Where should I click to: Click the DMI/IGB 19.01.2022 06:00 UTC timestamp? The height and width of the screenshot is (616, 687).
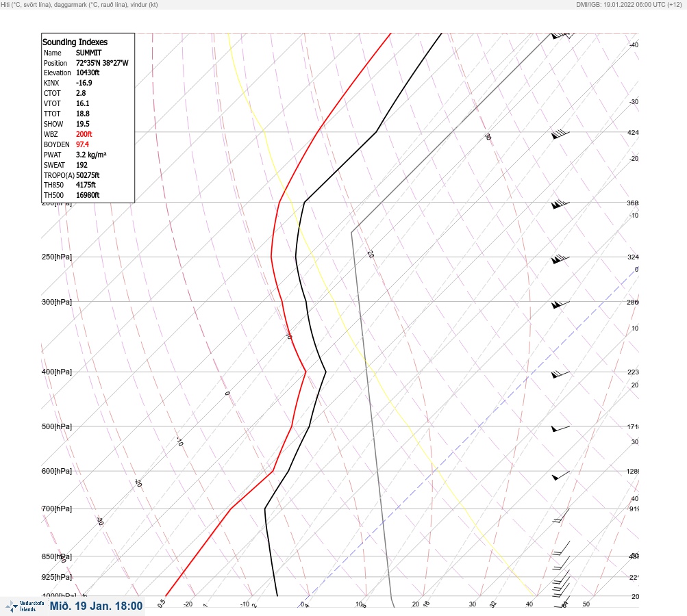(x=629, y=4)
